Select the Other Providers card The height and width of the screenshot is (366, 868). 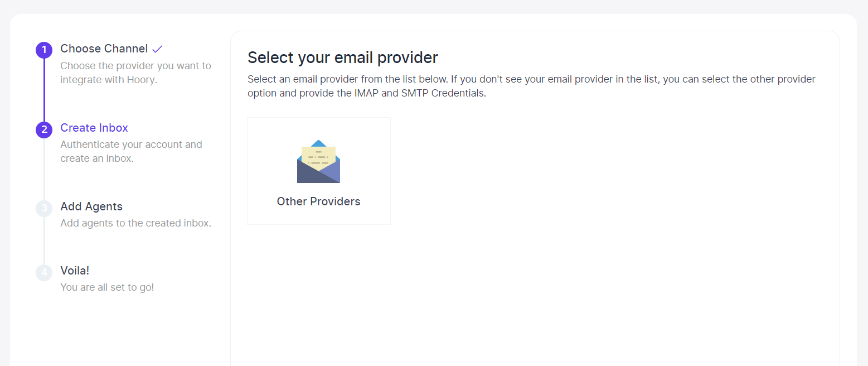pos(319,171)
